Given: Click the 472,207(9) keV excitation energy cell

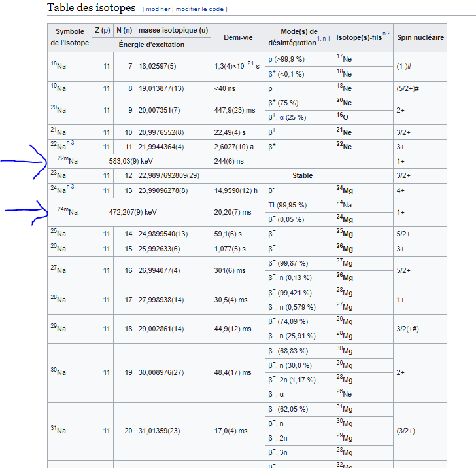Looking at the screenshot, I should coord(133,212).
